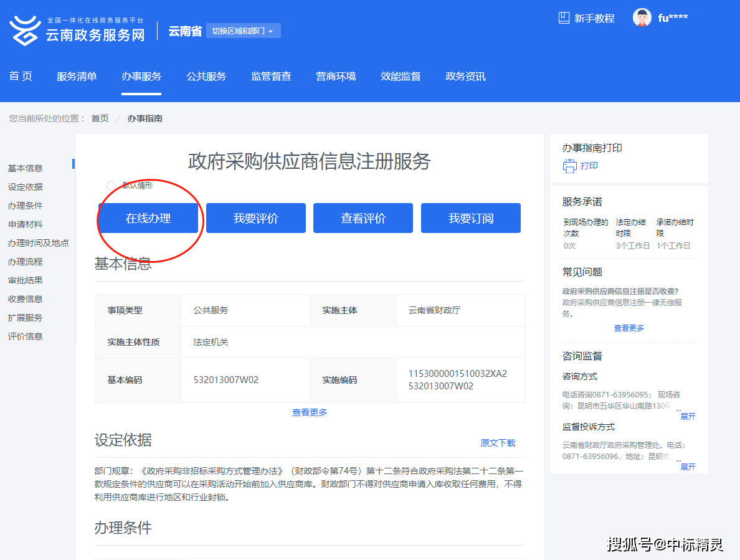Jump to 办理流程 in the sidebar
Image resolution: width=740 pixels, height=560 pixels.
[x=25, y=262]
